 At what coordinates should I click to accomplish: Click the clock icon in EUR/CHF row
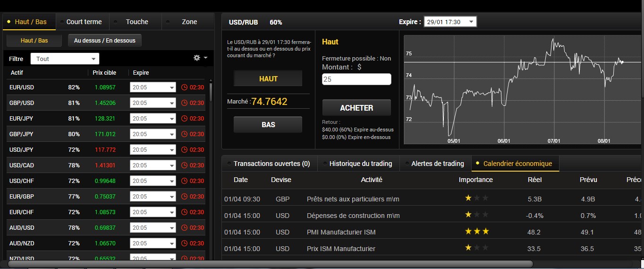185,212
